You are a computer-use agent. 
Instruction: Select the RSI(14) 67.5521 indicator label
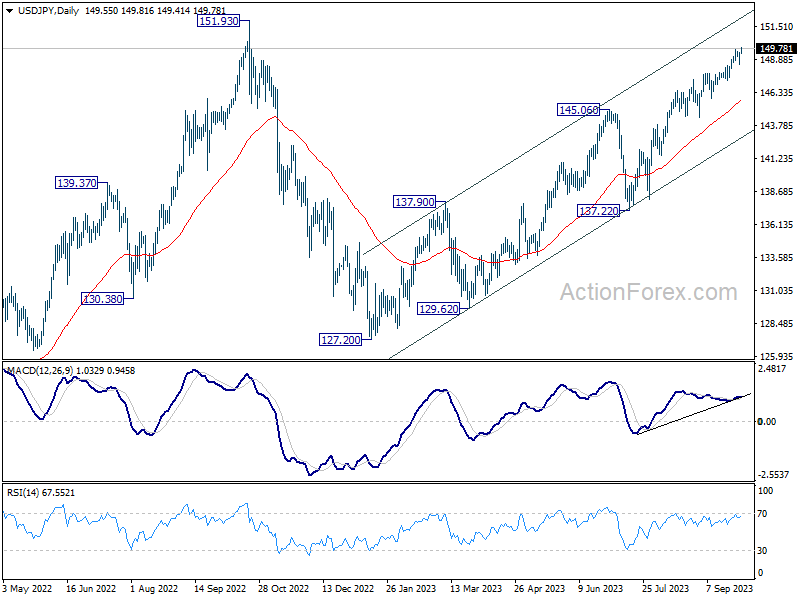(40, 493)
